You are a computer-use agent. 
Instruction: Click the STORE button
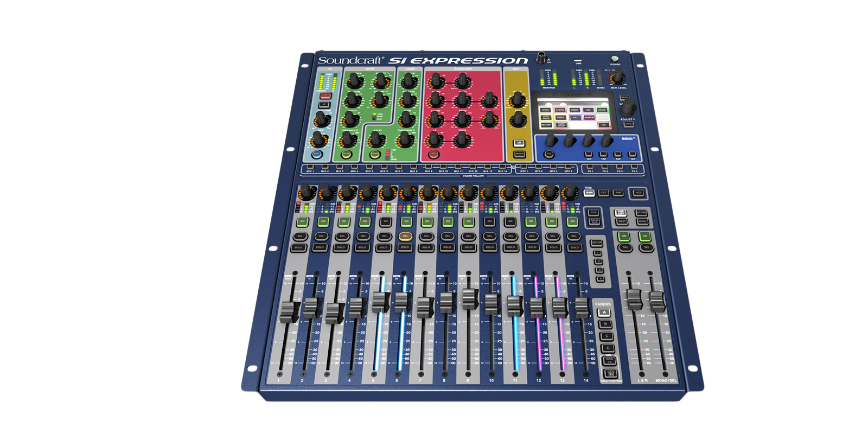(642, 213)
